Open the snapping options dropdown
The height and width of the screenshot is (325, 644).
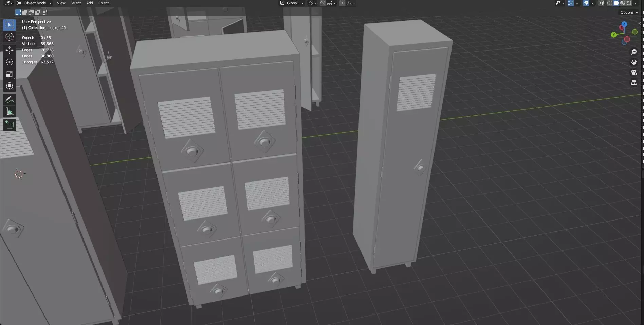(x=332, y=3)
